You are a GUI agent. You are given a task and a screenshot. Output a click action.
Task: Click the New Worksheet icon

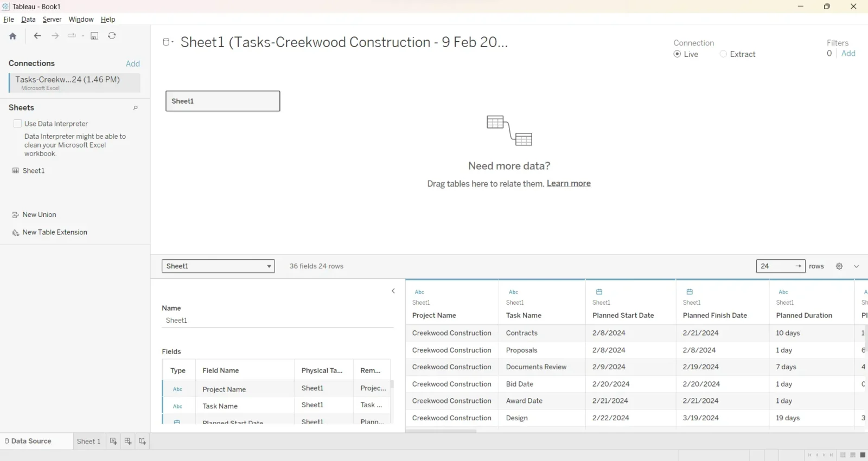point(113,441)
